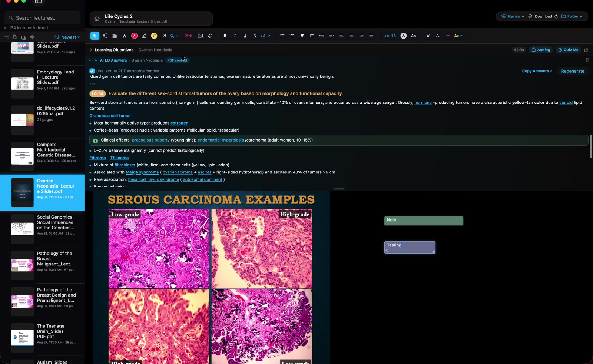Apply subscript formatting
The height and width of the screenshot is (364, 593).
(438, 36)
